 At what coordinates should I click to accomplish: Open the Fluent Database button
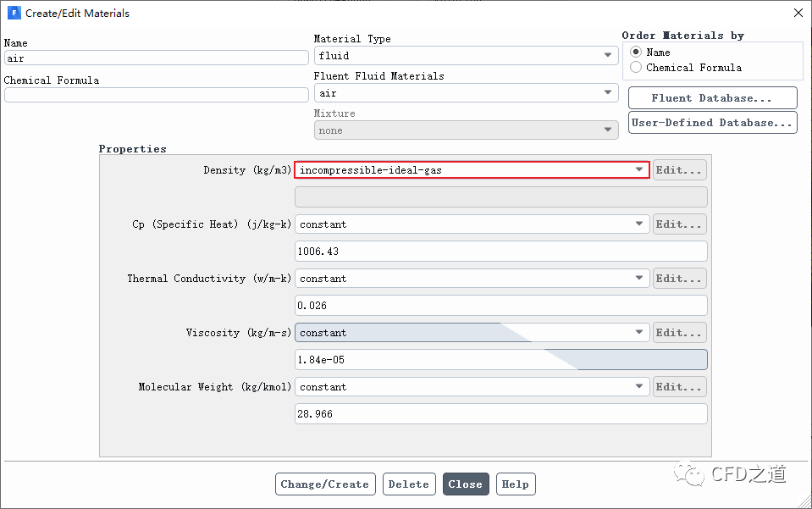712,98
